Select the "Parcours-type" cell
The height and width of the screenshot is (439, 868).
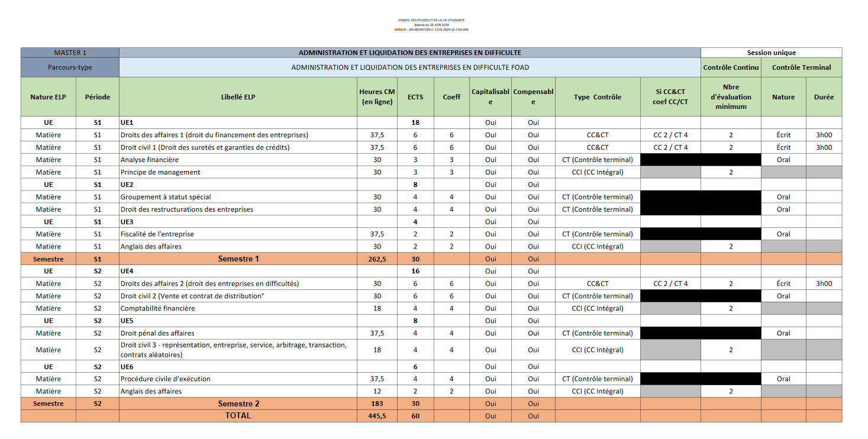70,67
